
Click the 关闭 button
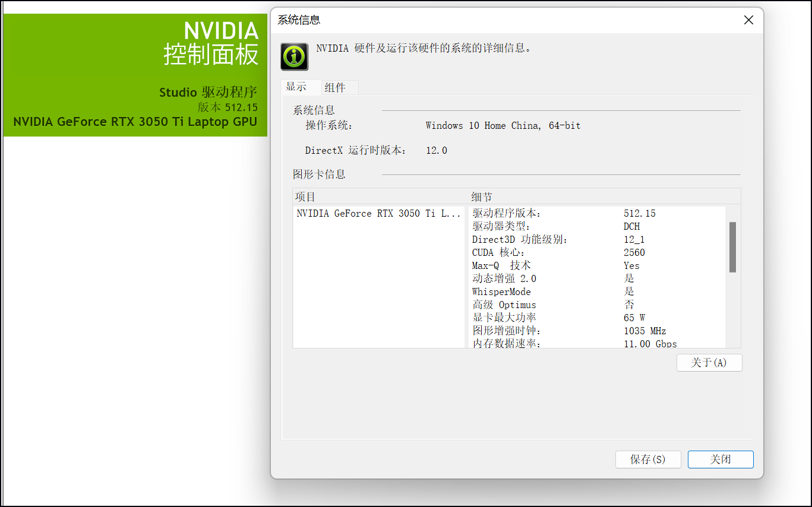tap(721, 460)
